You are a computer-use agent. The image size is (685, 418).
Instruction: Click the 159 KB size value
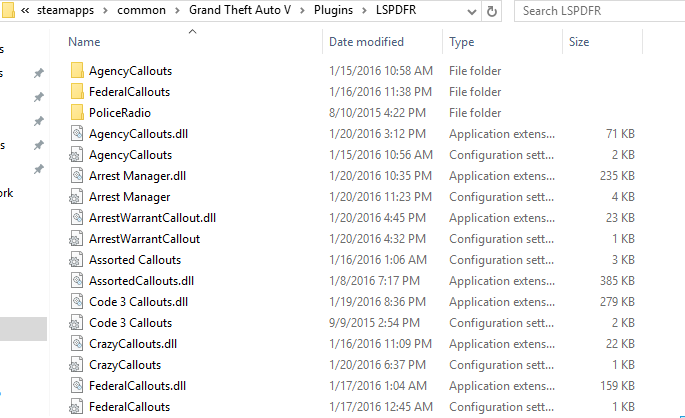tap(617, 386)
